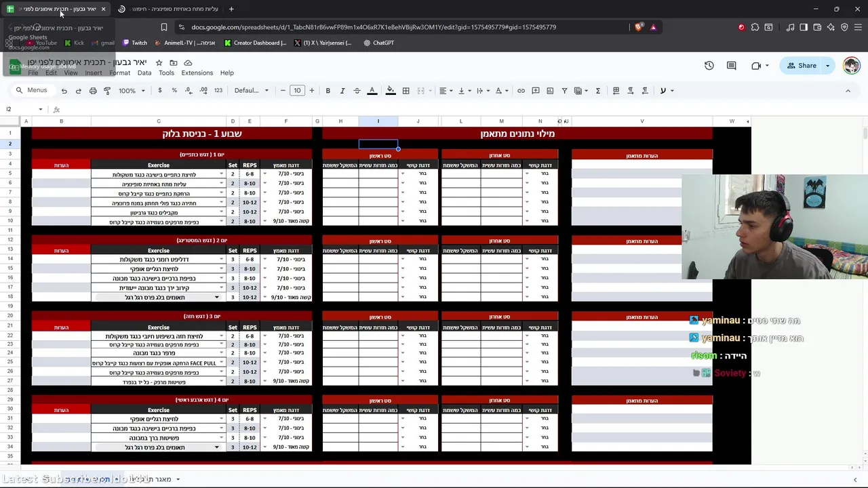Image resolution: width=868 pixels, height=488 pixels.
Task: Insert a comment from toolbar
Action: coord(536,91)
